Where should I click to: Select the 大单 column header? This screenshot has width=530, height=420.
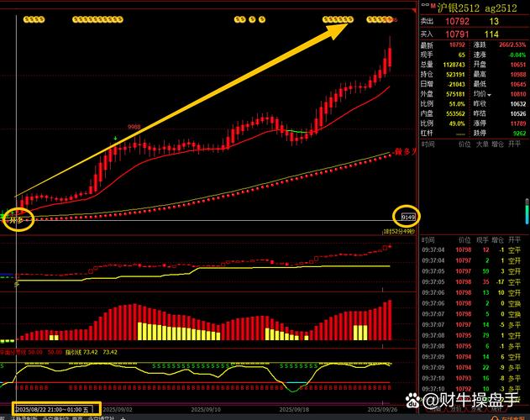483,144
